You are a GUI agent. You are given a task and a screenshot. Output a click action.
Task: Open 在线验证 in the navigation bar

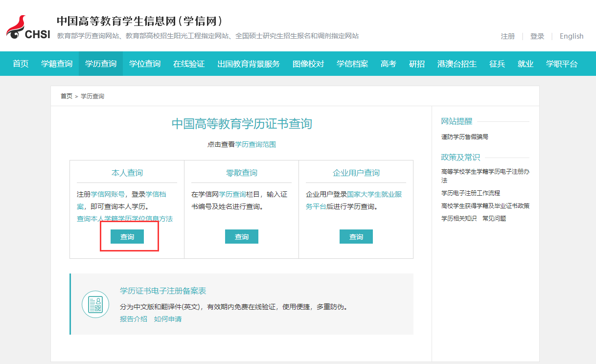pyautogui.click(x=189, y=64)
